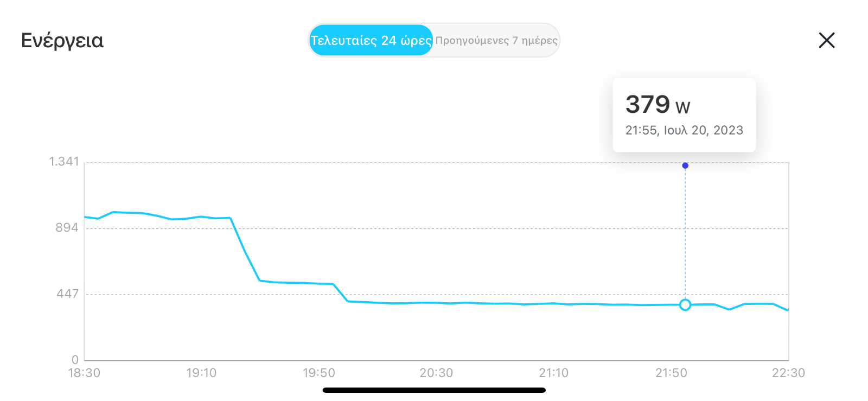Click the Ενέργεια page title
Viewport: 868px width, 401px height.
[x=62, y=41]
